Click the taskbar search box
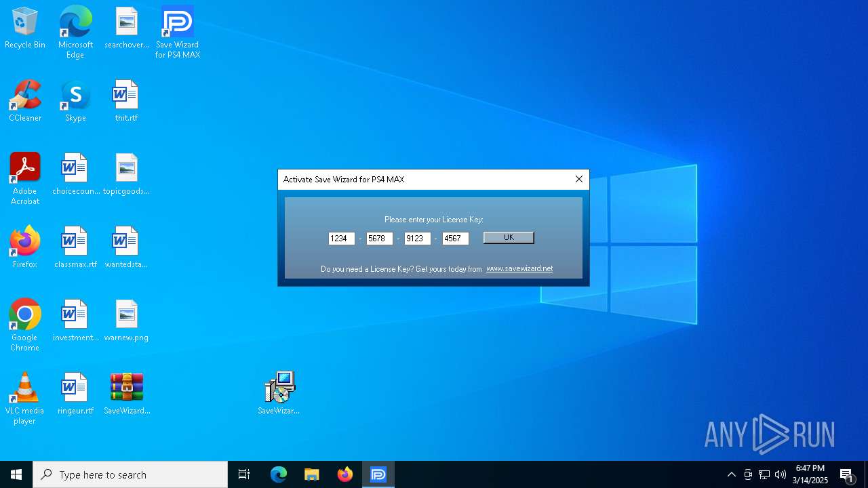The height and width of the screenshot is (488, 868). pyautogui.click(x=130, y=474)
